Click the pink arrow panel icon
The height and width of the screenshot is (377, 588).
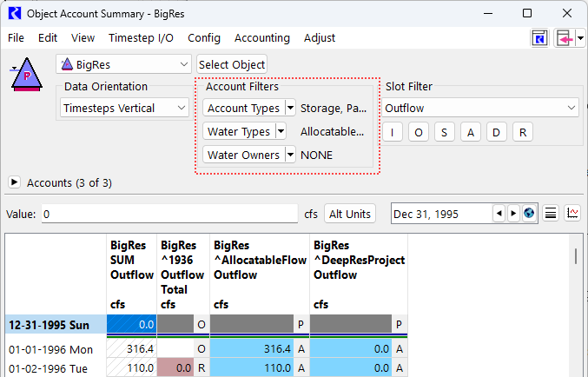[x=565, y=38]
